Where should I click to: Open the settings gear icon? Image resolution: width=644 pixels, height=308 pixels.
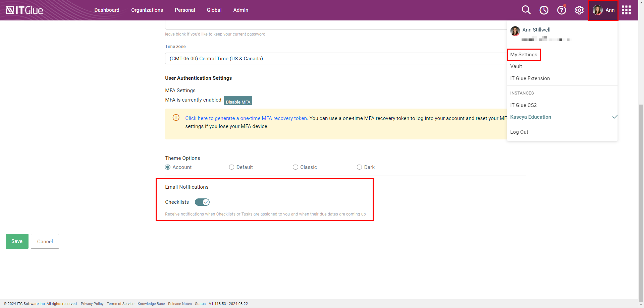[579, 10]
